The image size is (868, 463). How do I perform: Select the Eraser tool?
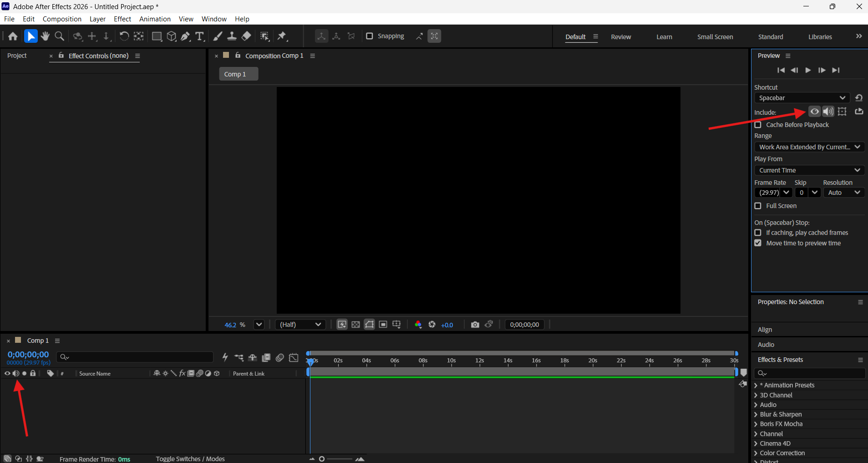(246, 36)
